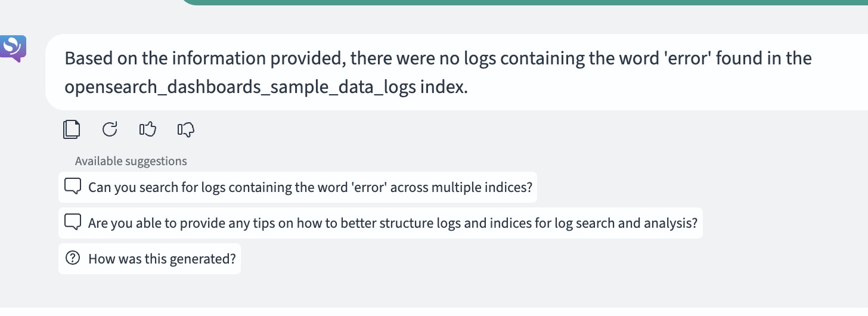Click the 'Available suggestions' label

point(131,161)
